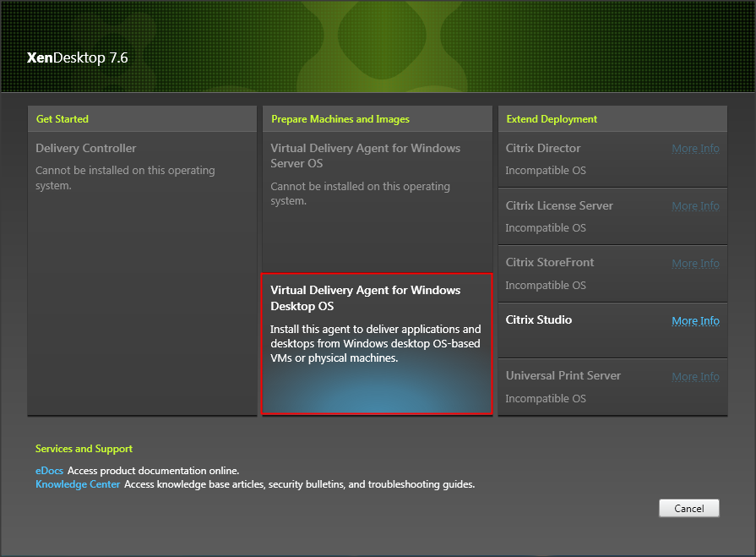The width and height of the screenshot is (756, 557).
Task: Open the eDocs product documentation link
Action: [x=49, y=471]
